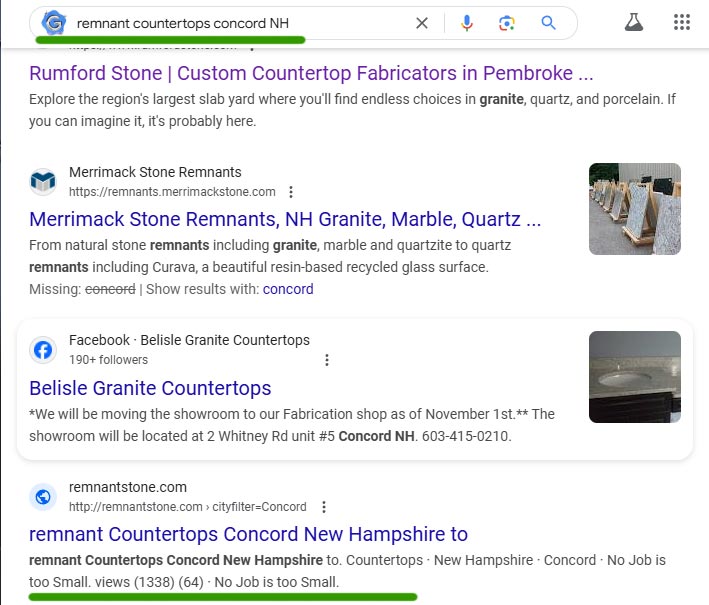Image resolution: width=709 pixels, height=605 pixels.
Task: Open more options for Merrimack Stone result
Action: [291, 192]
